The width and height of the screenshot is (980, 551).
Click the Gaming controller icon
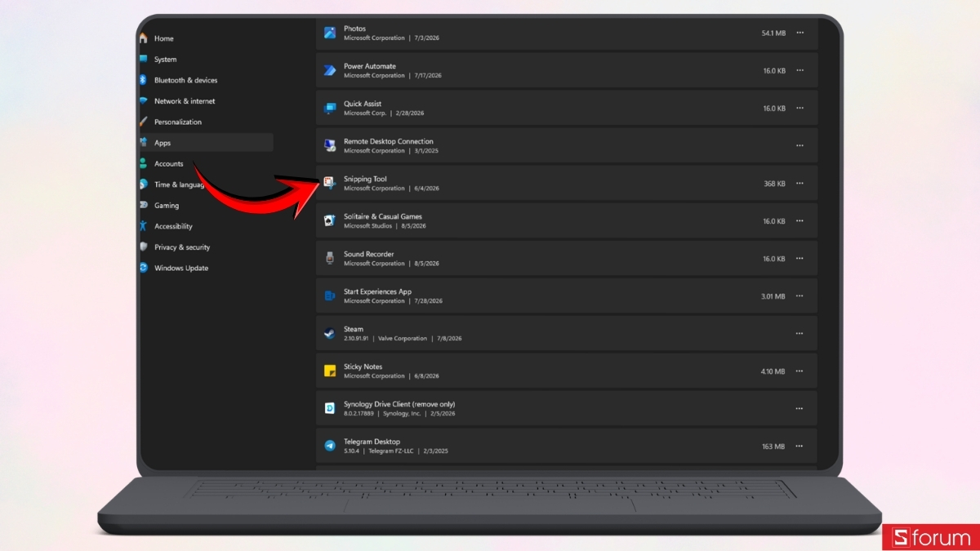[144, 206]
